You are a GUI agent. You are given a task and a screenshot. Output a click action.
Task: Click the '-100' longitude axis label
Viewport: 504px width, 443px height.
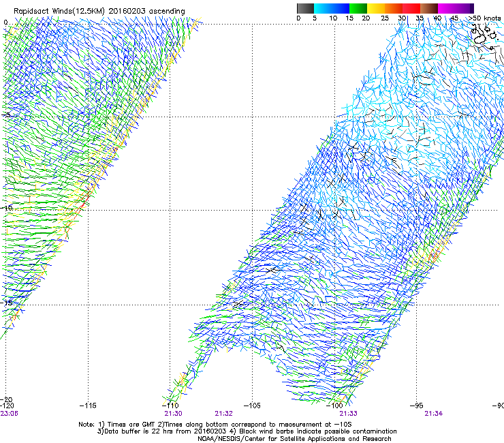click(334, 406)
